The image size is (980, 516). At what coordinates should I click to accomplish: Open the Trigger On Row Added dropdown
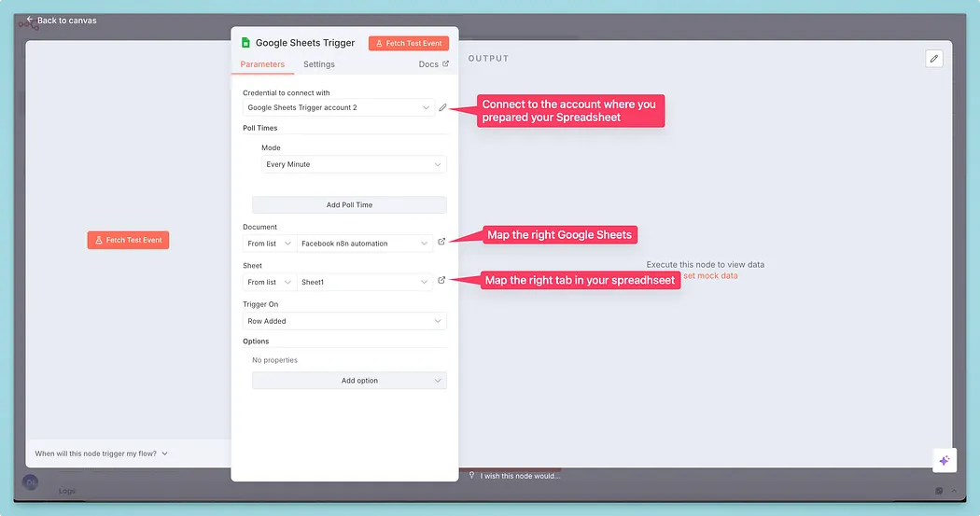[x=345, y=321]
